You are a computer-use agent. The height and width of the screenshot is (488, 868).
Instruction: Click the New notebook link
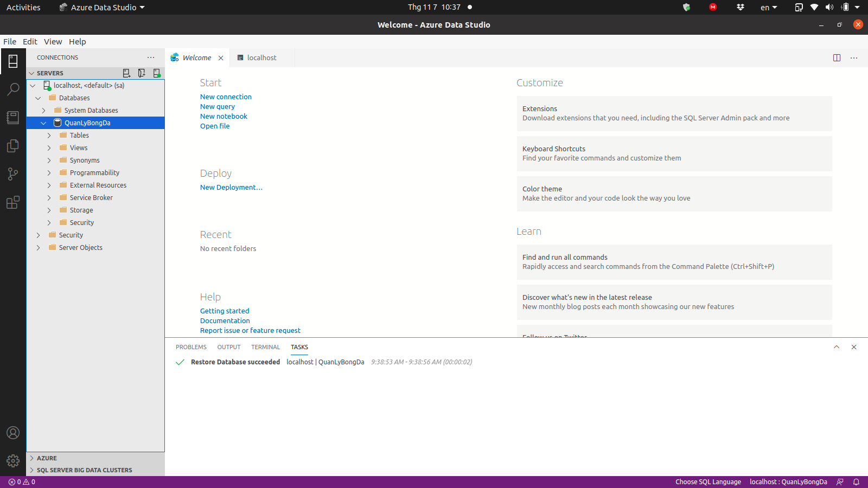[224, 117]
